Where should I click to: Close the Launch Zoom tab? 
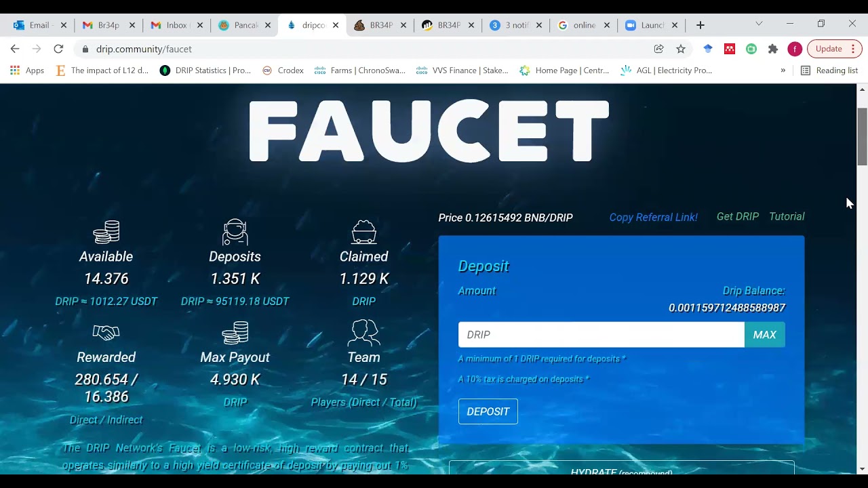click(675, 25)
